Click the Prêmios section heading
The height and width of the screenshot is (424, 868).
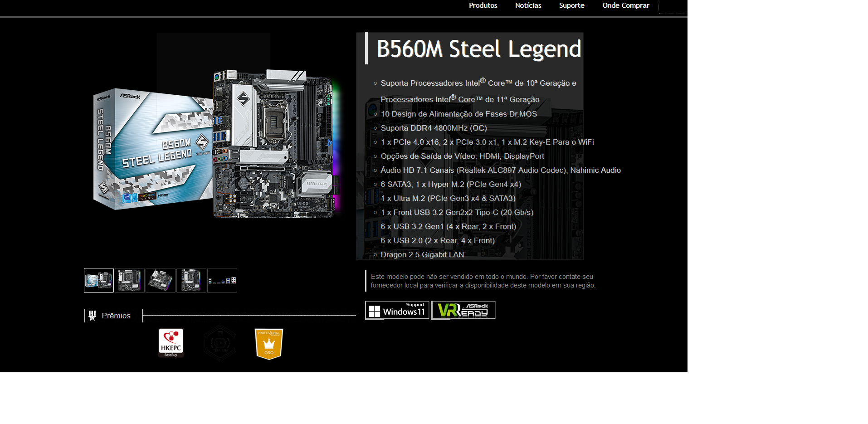click(x=116, y=316)
